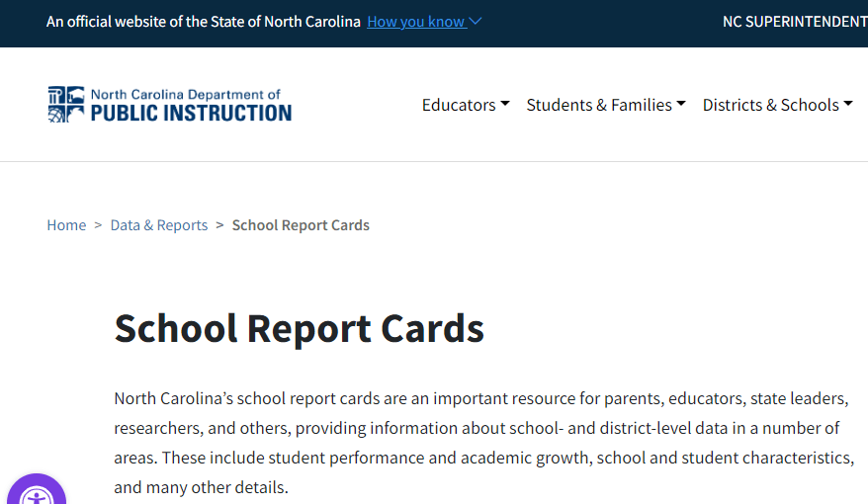Click the breadcrumb arrow after Data & Reports
868x504 pixels.
[x=219, y=225]
